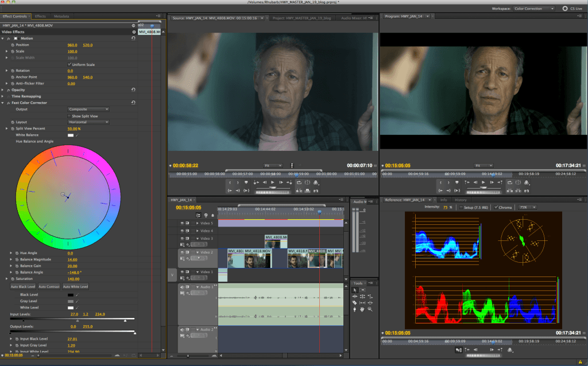Viewport: 588px width, 366px height.
Task: Click the Auto White Level button
Action: coord(76,287)
